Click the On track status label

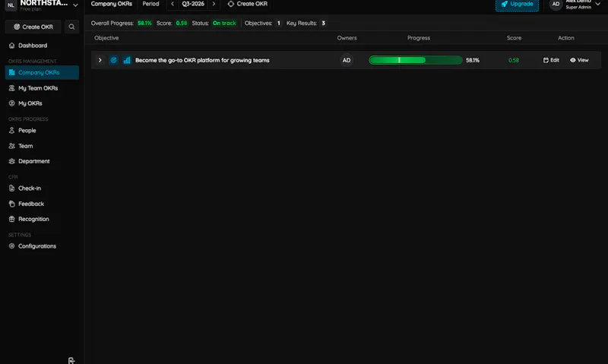(224, 24)
